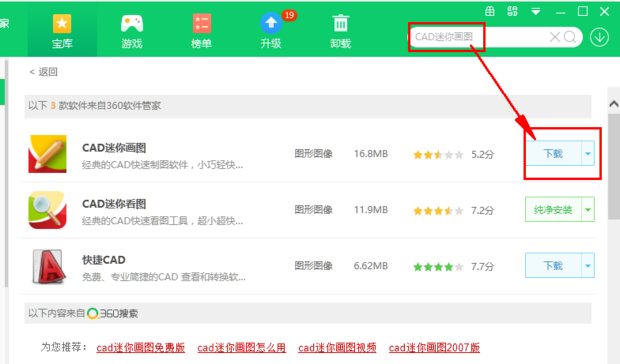620x364 pixels.
Task: Click the four-square apps icon in title bar
Action: coord(512,11)
